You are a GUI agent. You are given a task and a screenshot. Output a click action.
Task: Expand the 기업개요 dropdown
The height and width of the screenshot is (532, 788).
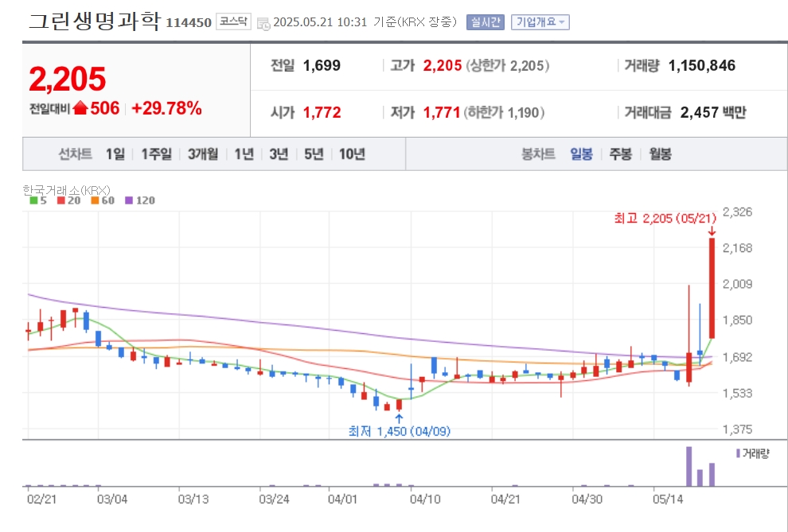coord(540,22)
